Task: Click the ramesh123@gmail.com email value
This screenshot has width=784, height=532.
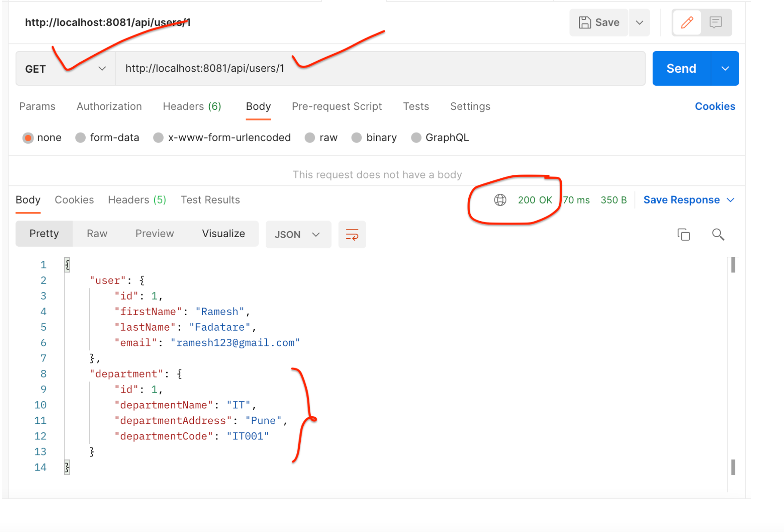Action: point(235,343)
